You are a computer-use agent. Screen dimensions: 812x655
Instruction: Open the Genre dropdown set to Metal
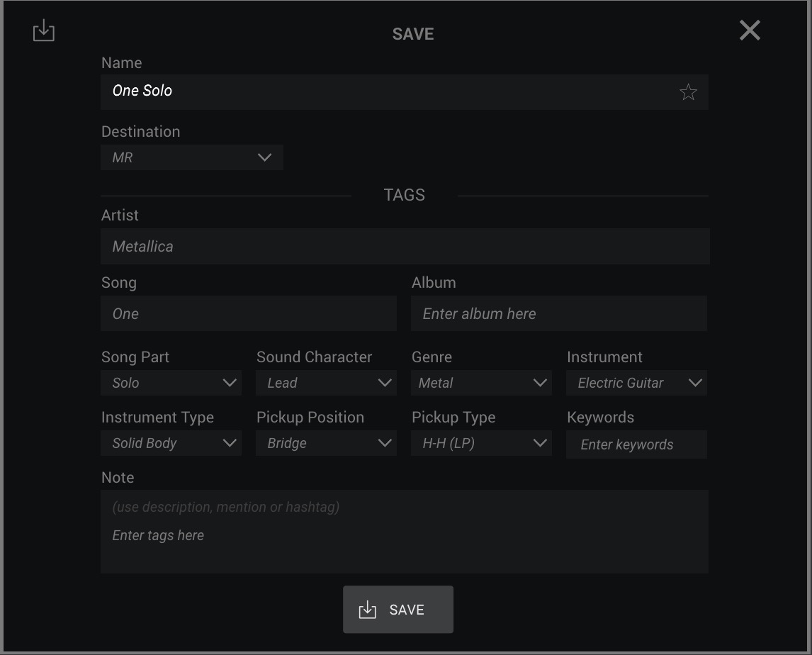tap(481, 383)
